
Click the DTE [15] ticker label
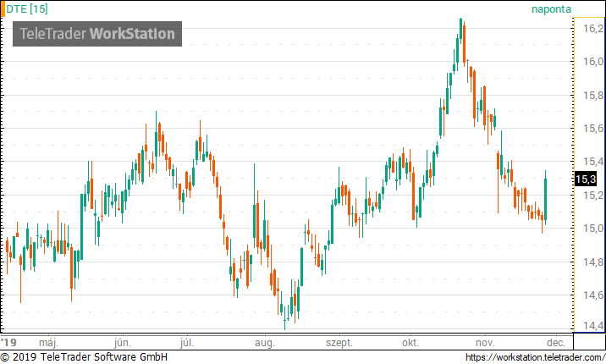tap(27, 8)
